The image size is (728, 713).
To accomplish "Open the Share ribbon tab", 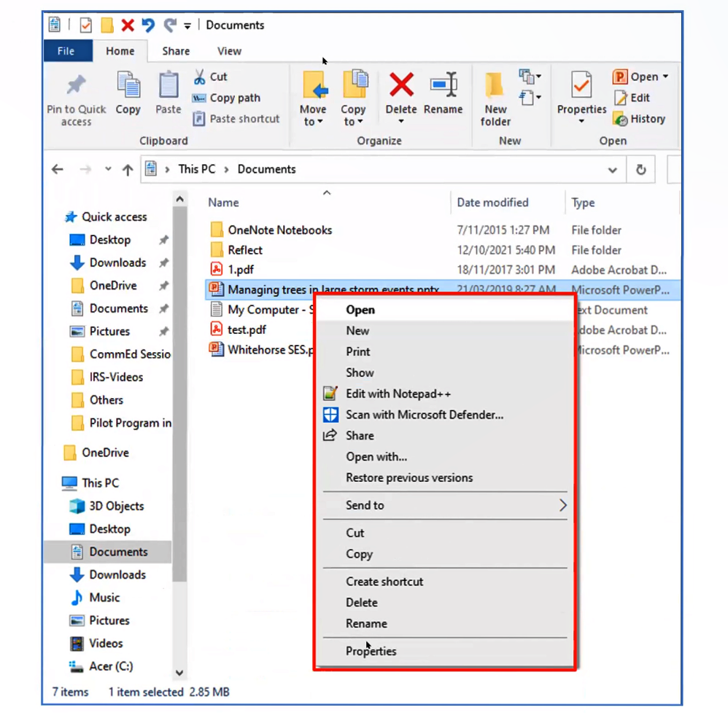I will pyautogui.click(x=176, y=51).
